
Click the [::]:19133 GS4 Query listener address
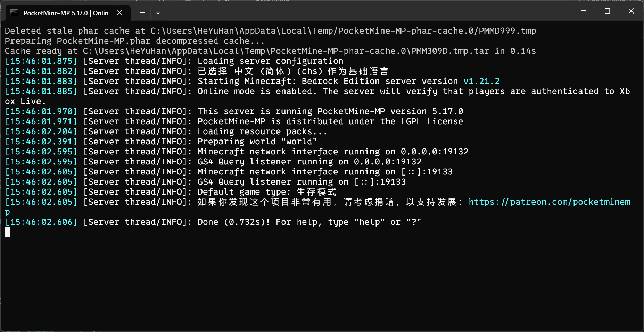click(x=380, y=182)
